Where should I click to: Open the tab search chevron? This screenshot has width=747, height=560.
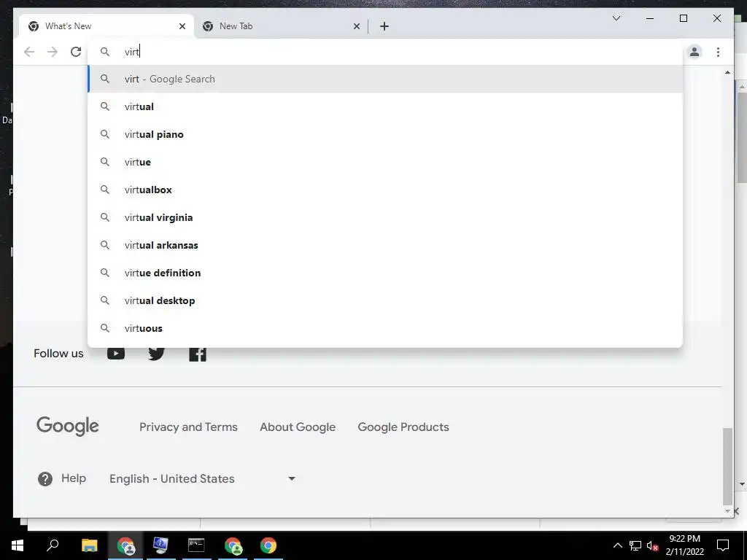(616, 18)
